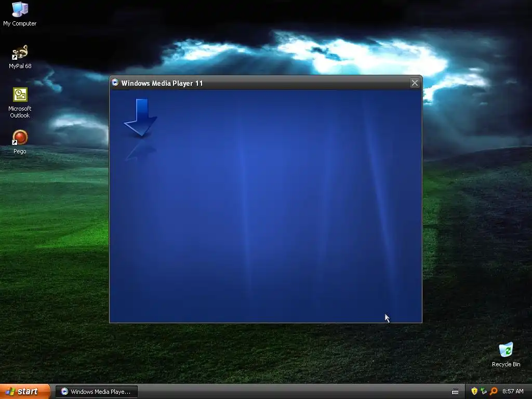Close the Windows Media Player 11 installer
This screenshot has height=399, width=532.
(415, 83)
